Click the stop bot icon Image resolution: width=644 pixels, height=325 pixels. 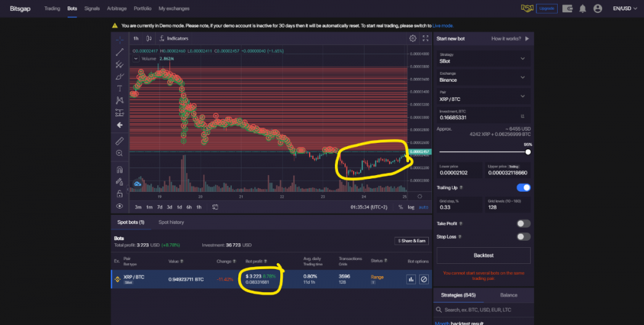click(424, 279)
